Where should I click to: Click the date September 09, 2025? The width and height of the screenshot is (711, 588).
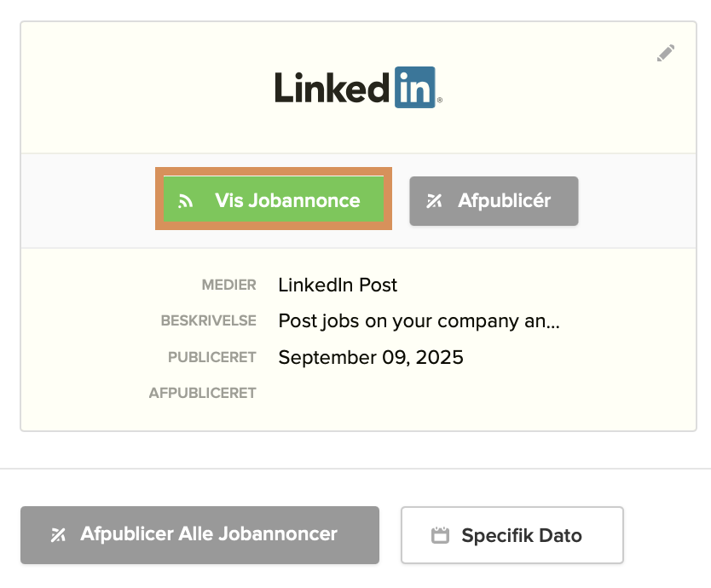tap(371, 357)
